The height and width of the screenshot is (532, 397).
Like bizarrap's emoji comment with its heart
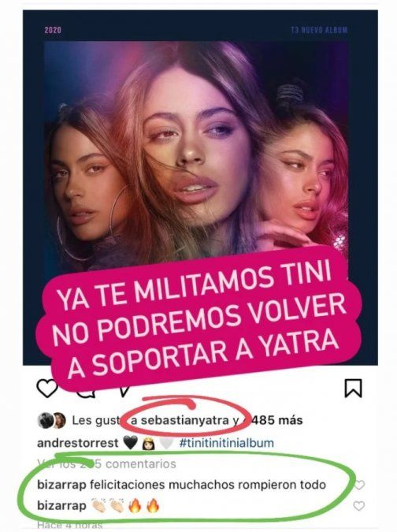[359, 506]
